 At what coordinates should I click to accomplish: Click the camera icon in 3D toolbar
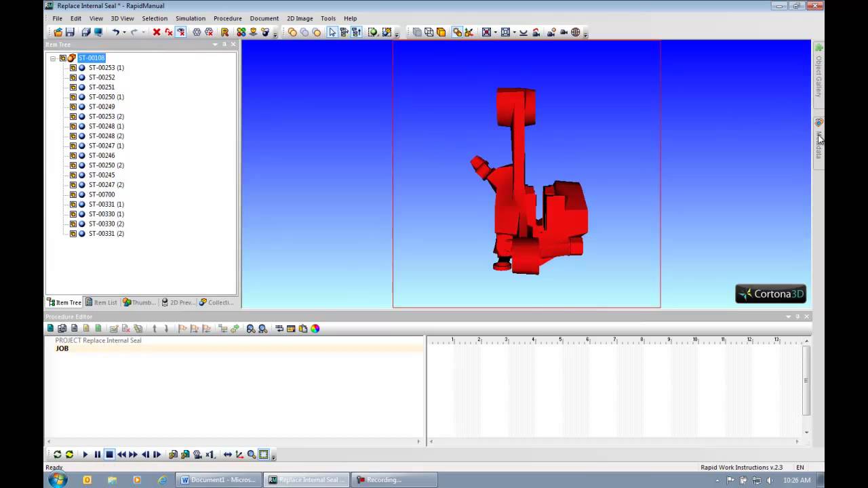coord(564,32)
